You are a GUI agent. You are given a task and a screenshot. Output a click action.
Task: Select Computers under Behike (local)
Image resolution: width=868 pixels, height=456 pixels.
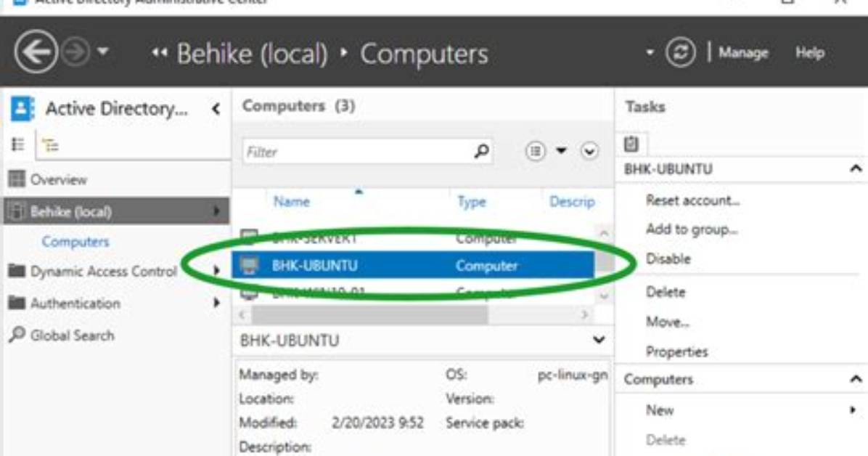75,242
